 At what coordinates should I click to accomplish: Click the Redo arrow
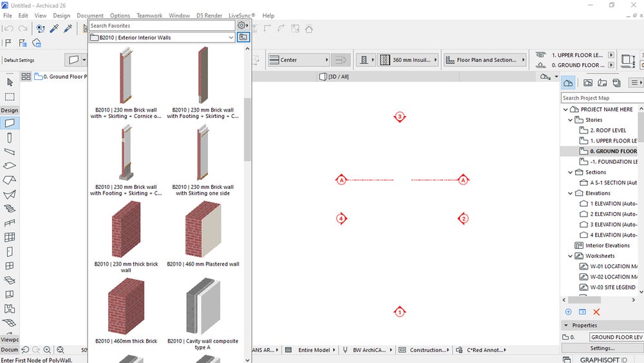[23, 28]
